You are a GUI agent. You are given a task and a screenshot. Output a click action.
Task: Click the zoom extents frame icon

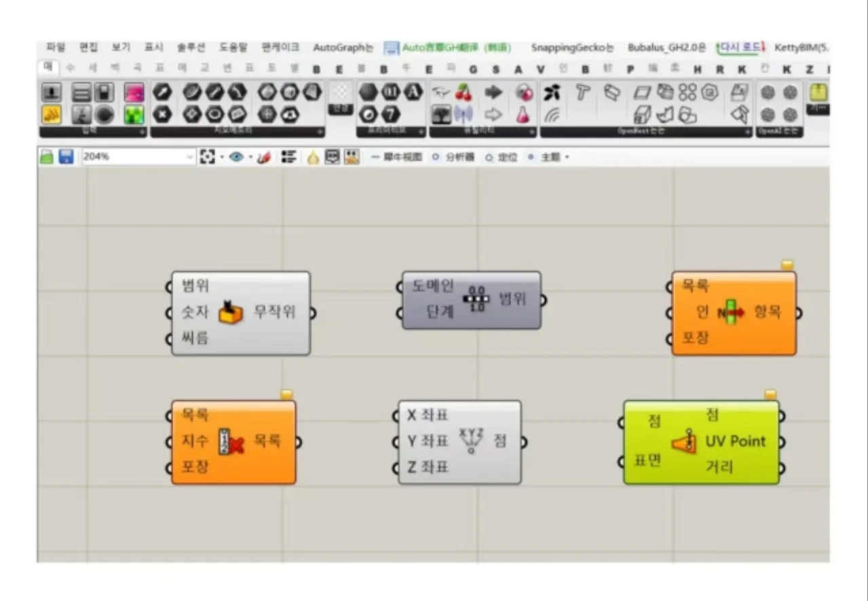207,157
